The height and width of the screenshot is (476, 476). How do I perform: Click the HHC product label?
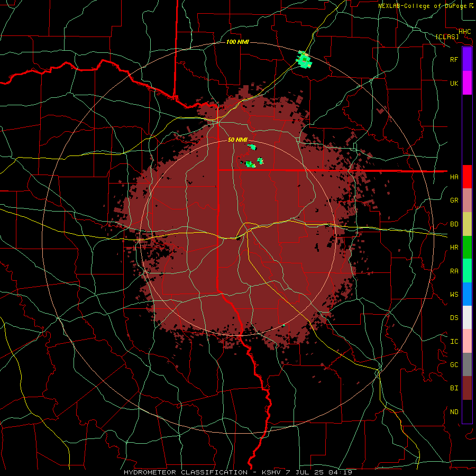coord(465,31)
